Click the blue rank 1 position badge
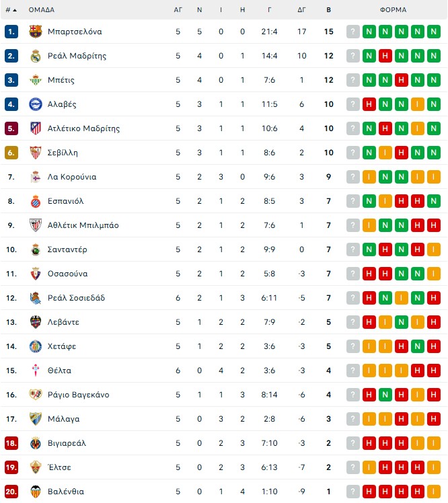 11,32
